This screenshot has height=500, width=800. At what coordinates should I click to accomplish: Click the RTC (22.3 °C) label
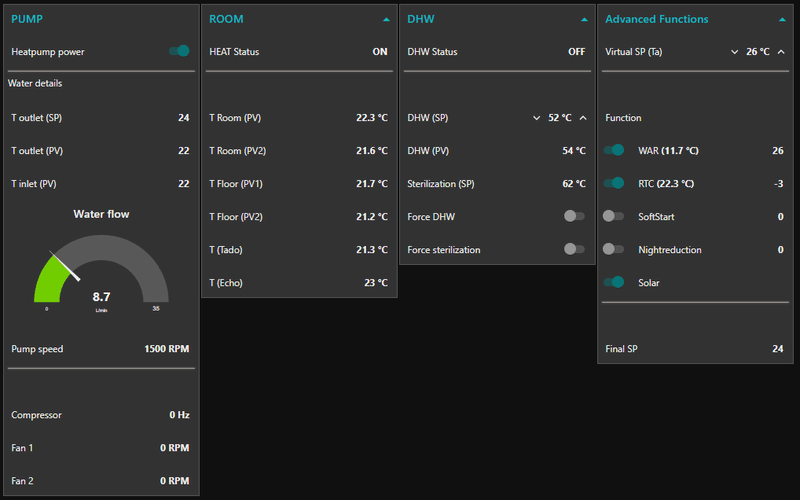point(666,184)
